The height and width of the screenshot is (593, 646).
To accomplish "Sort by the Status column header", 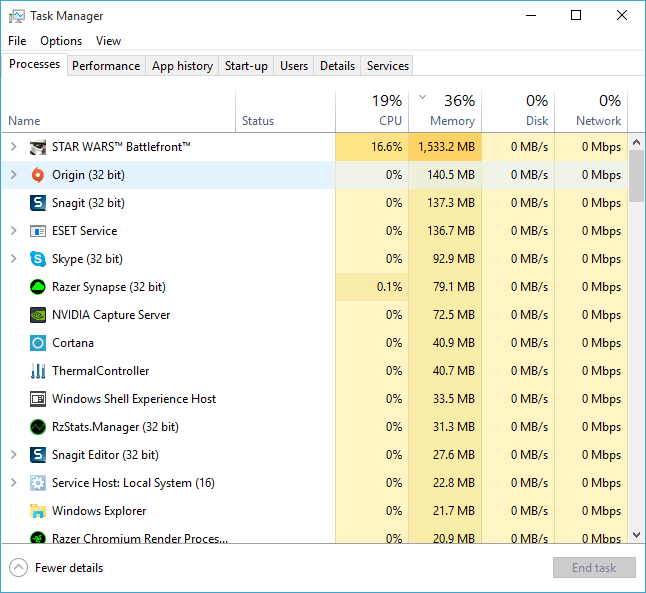I will click(x=286, y=112).
